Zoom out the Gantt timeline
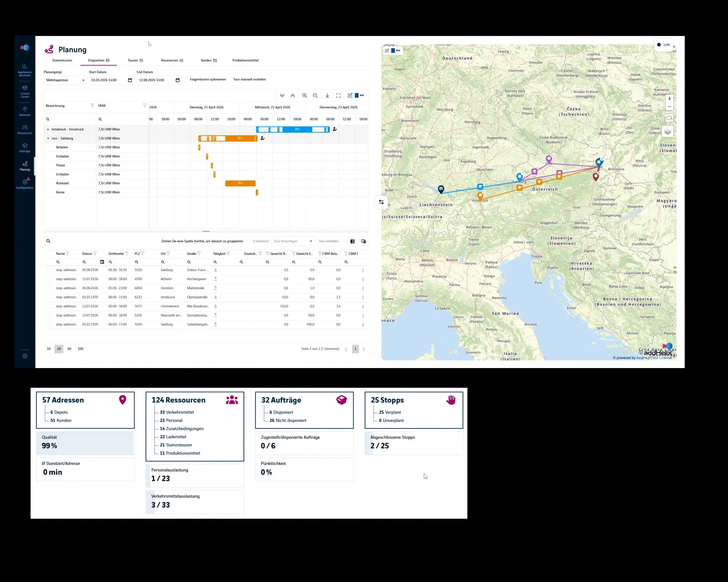This screenshot has height=582, width=728. 315,96
